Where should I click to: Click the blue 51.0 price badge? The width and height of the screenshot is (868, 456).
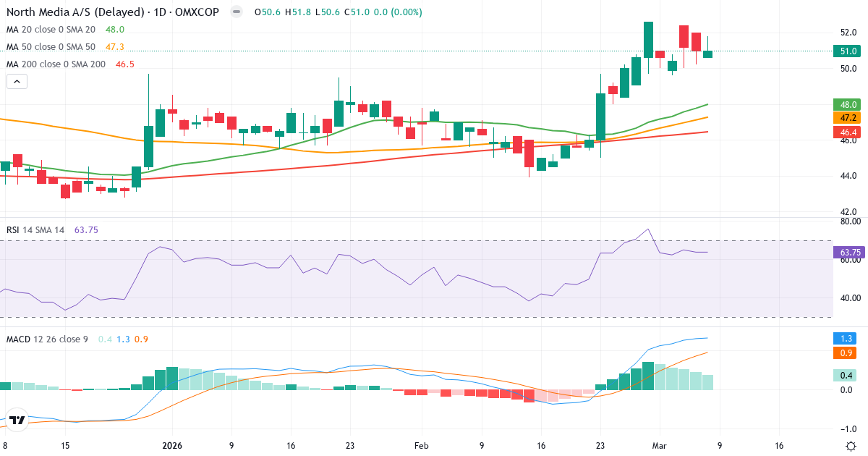pyautogui.click(x=848, y=51)
